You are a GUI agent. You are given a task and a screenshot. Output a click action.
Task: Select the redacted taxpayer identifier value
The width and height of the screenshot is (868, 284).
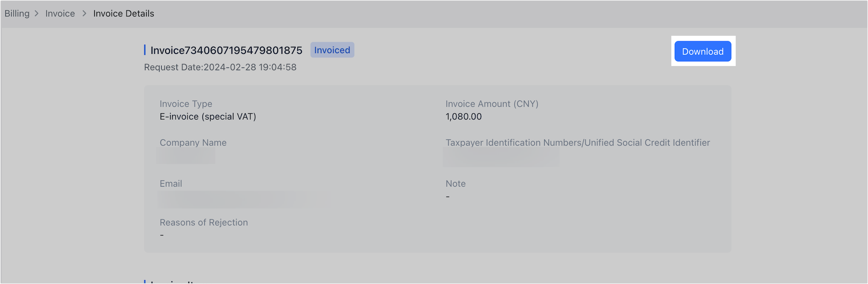point(501,156)
